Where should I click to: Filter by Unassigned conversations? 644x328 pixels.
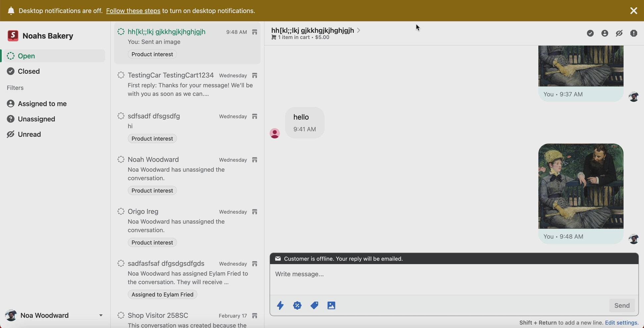click(x=54, y=119)
